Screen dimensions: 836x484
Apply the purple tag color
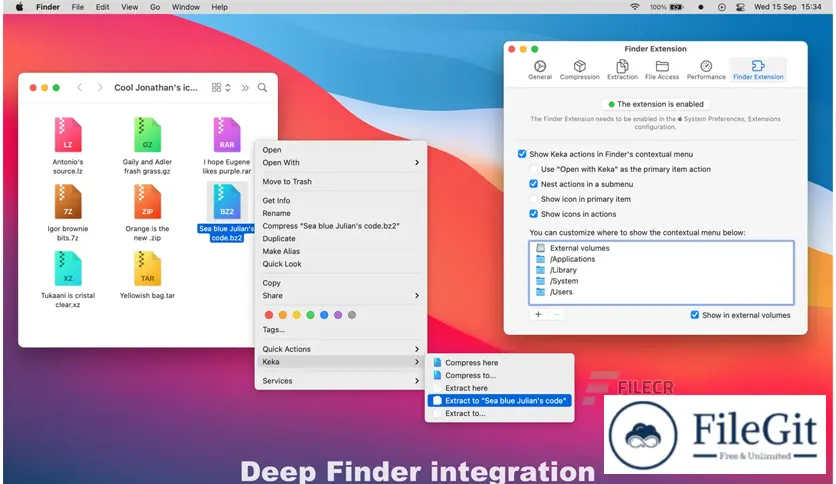point(338,315)
